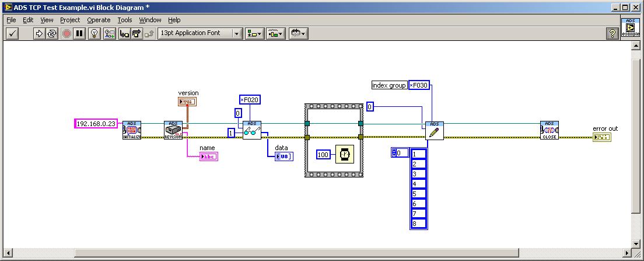
Task: Open the Tools menu
Action: [125, 20]
